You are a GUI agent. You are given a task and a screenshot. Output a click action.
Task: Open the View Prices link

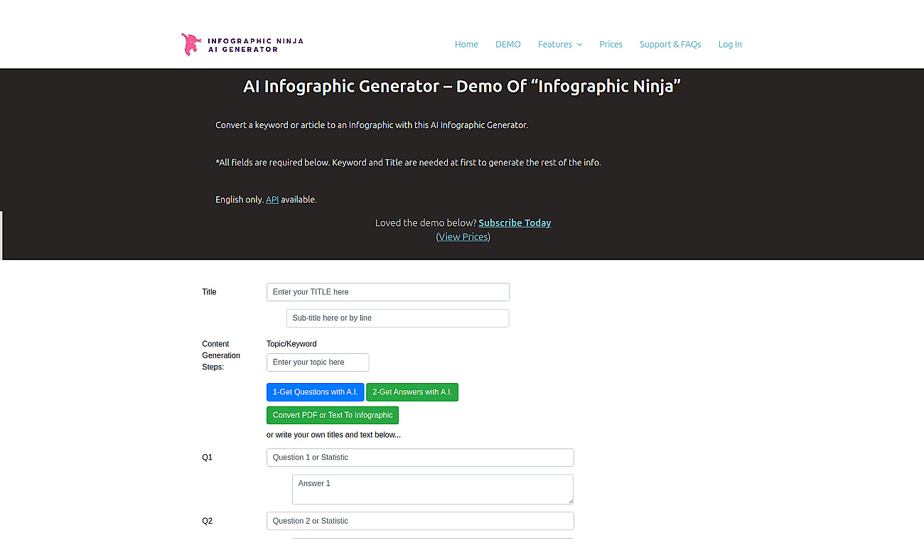[x=463, y=237]
